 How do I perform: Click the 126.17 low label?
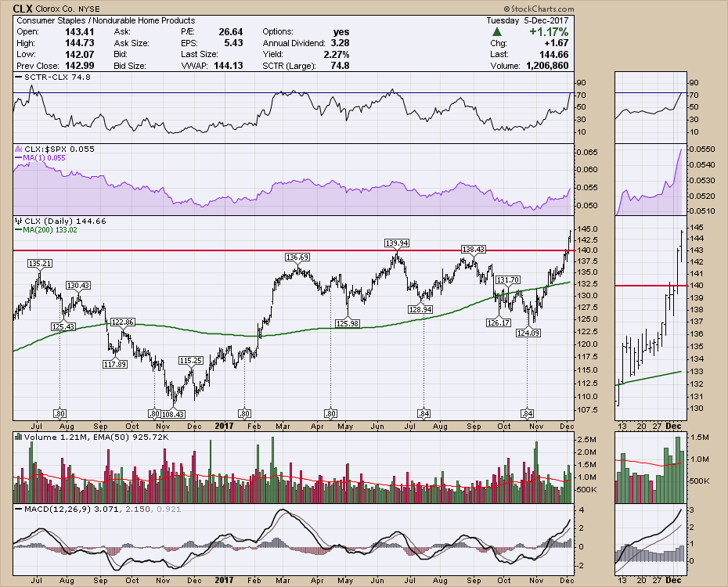(499, 322)
